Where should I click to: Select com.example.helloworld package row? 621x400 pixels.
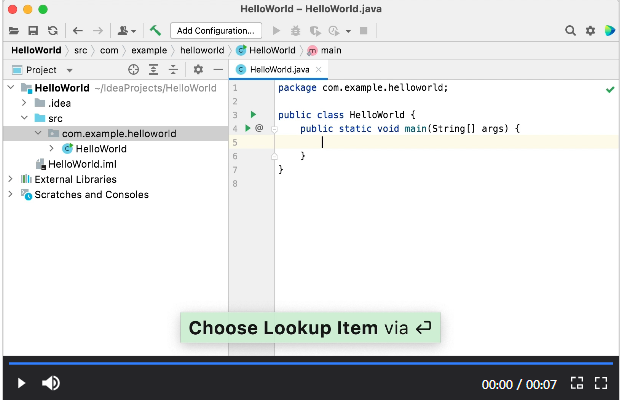116,133
